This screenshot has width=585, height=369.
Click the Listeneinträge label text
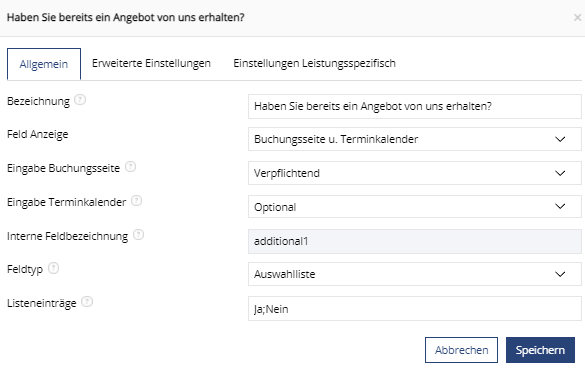pos(42,303)
